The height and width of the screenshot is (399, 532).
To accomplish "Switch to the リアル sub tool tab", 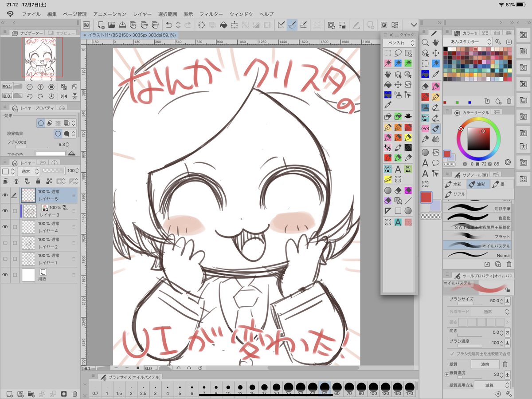I will tap(454, 194).
